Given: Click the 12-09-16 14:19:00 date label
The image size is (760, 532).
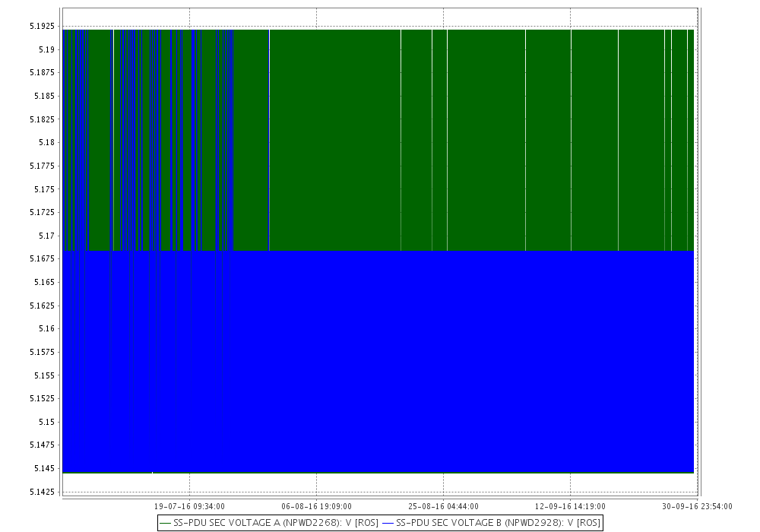Looking at the screenshot, I should point(570,506).
